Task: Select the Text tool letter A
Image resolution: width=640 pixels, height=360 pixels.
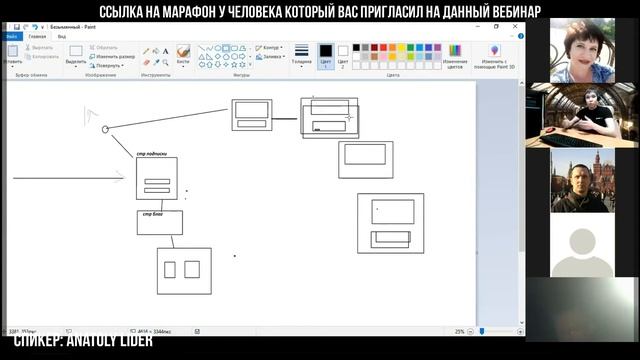Action: point(165,51)
